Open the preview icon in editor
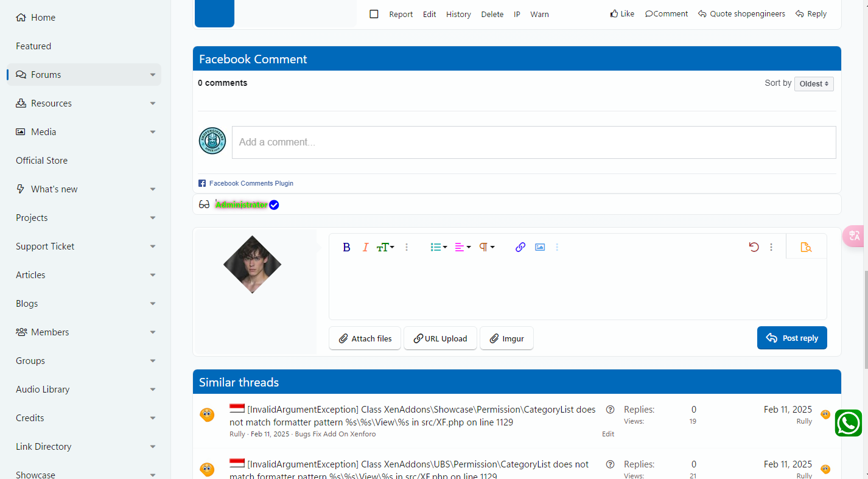This screenshot has height=479, width=868. point(806,247)
